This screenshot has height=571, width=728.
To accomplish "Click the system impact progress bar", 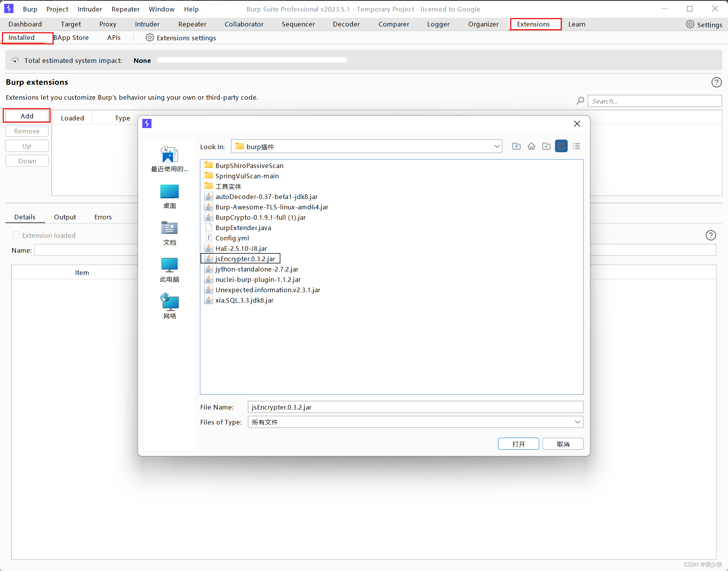I will click(252, 60).
